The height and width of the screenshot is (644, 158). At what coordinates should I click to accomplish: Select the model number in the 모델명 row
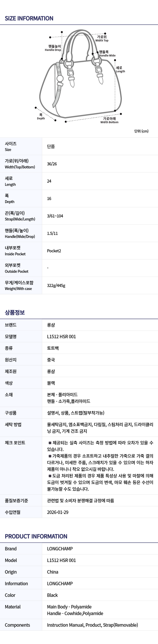61,337
